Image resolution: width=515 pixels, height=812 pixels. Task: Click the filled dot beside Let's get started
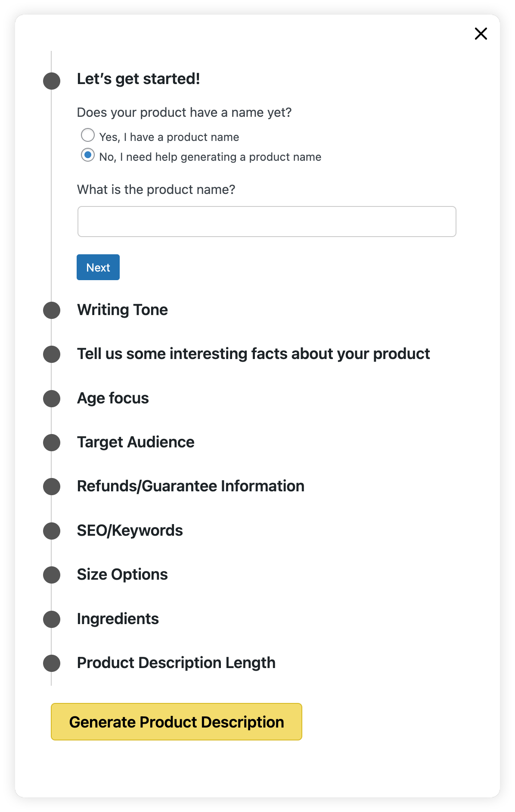click(52, 80)
